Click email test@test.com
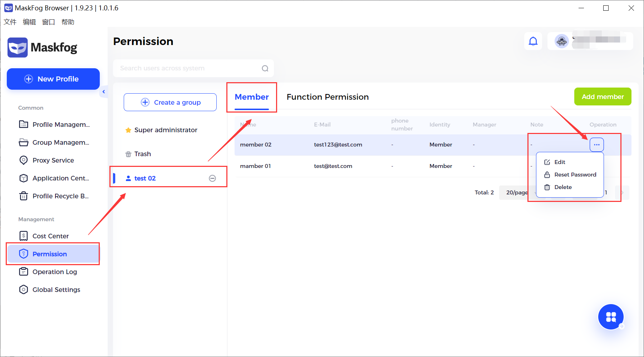 click(x=333, y=166)
